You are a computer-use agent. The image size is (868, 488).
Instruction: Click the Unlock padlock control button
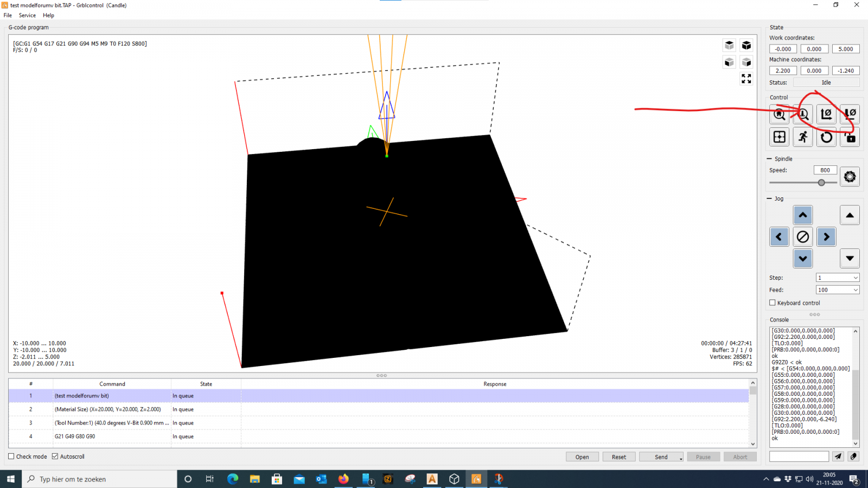850,137
